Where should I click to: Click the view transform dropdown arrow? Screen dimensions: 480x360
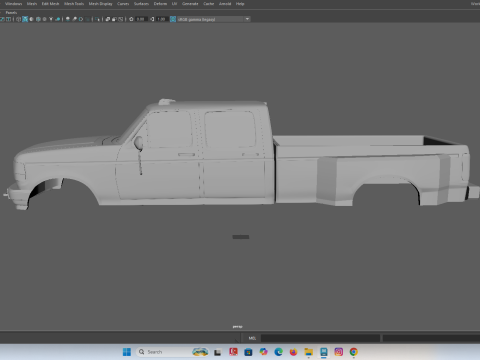pyautogui.click(x=247, y=19)
